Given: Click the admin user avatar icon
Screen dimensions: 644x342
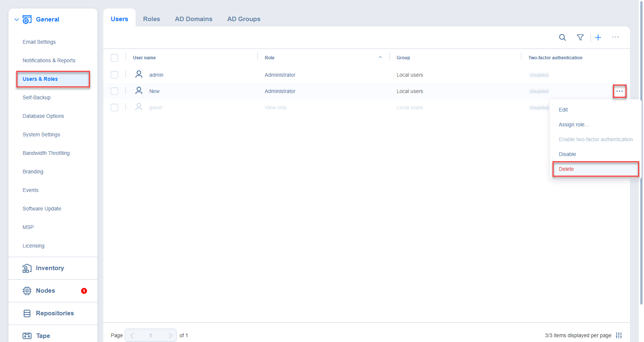Looking at the screenshot, I should click(139, 74).
